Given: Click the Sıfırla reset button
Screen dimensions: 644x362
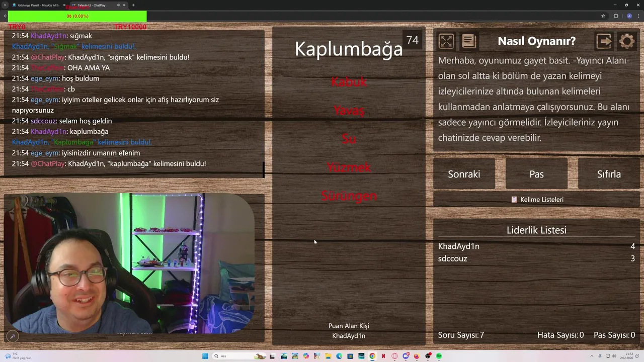Looking at the screenshot, I should pyautogui.click(x=609, y=174).
